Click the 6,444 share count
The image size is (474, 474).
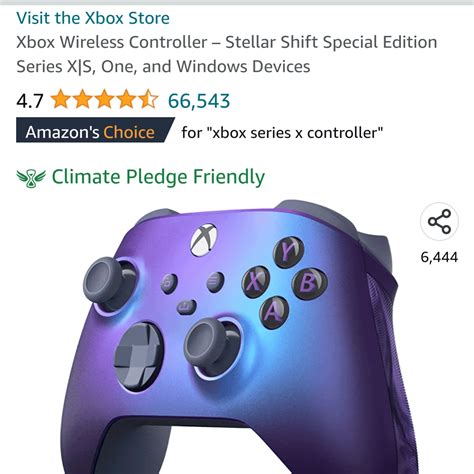(x=439, y=257)
